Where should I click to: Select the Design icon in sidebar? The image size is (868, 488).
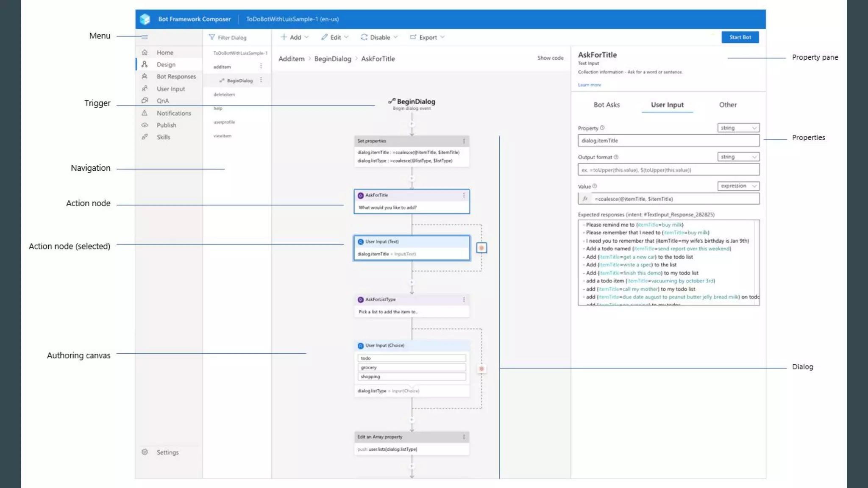tap(145, 64)
